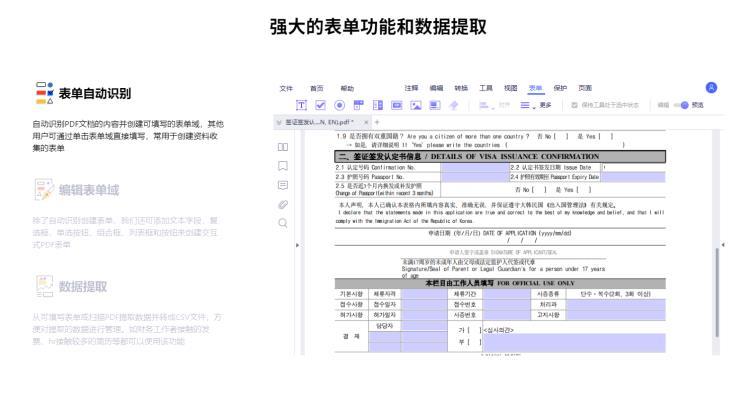Expand the left panel with arrow handle
This screenshot has width=750, height=411.
(x=297, y=245)
